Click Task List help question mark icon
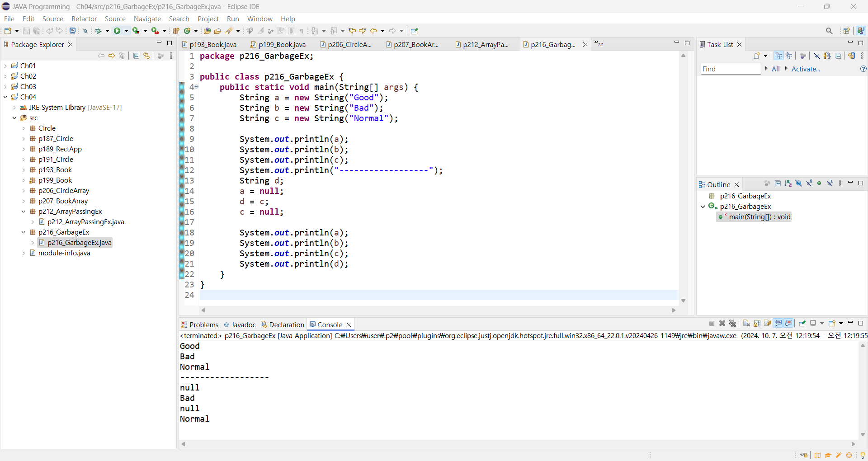868x461 pixels. pyautogui.click(x=863, y=69)
